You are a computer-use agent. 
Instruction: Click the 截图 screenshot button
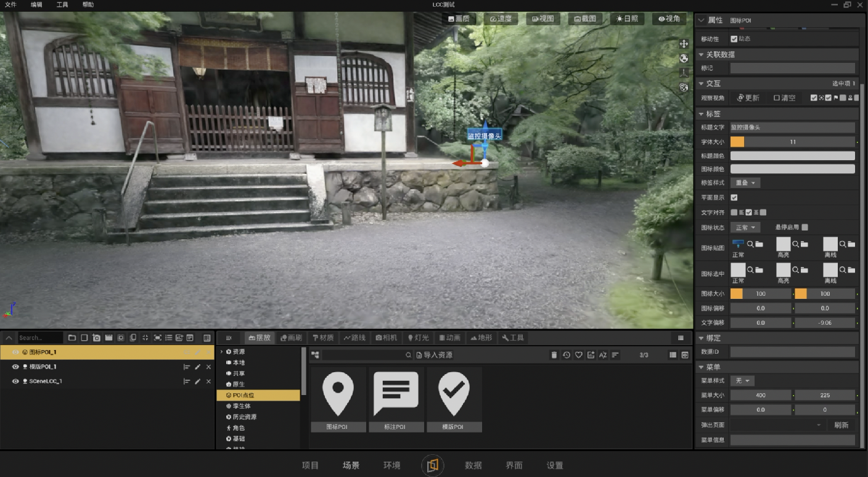[x=585, y=19]
